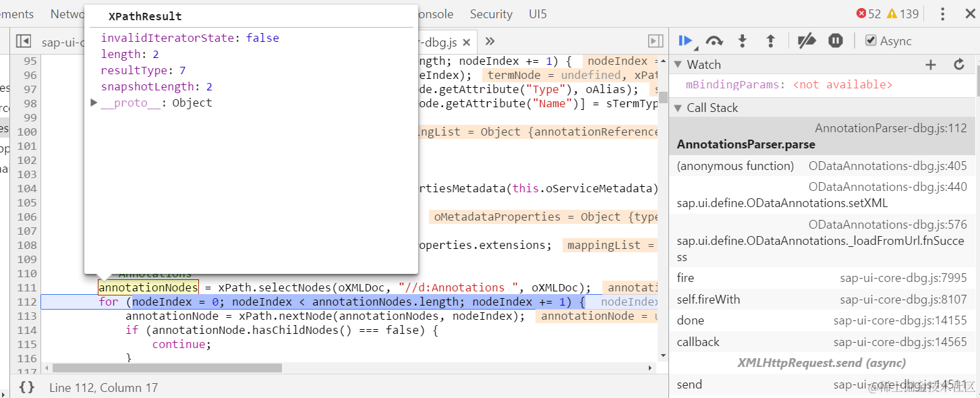Open the DevTools more options menu

pos(943,14)
